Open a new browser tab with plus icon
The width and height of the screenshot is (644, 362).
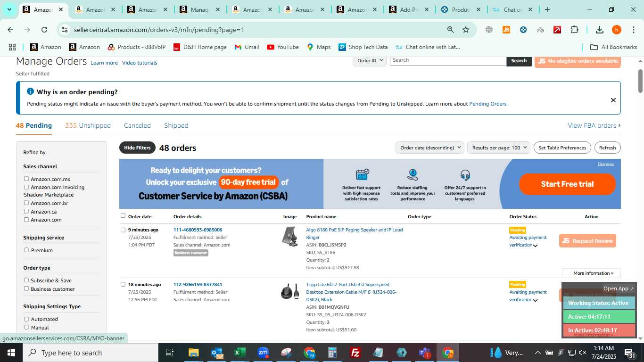tap(547, 9)
